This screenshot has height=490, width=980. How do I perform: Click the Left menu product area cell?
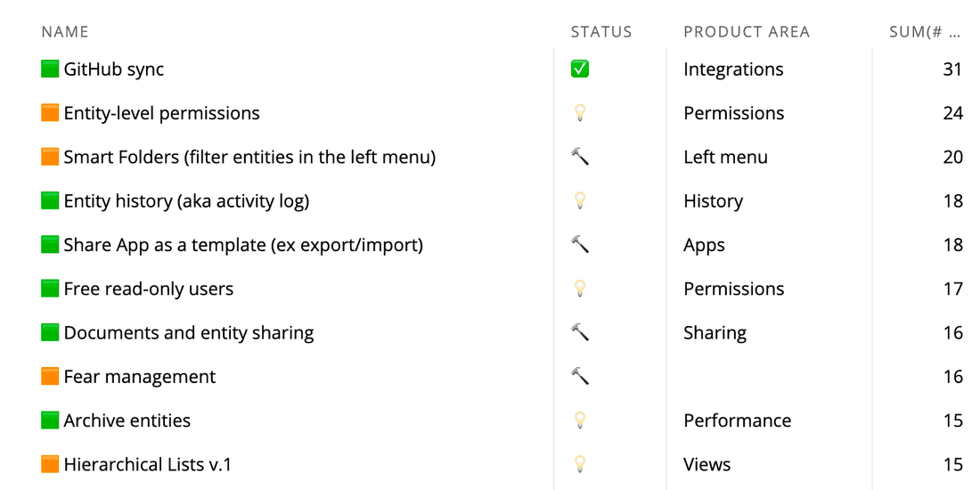pos(725,157)
